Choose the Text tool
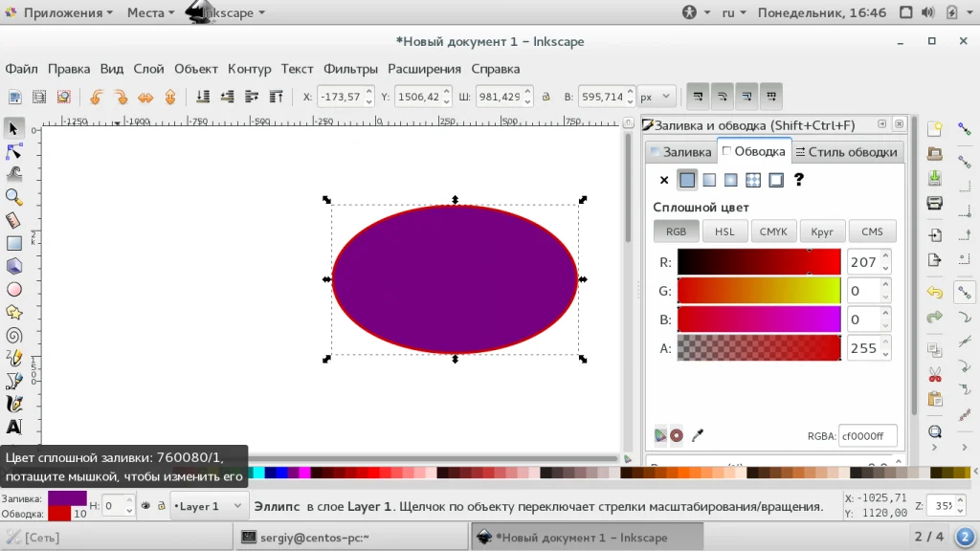The image size is (980, 551). 14,427
